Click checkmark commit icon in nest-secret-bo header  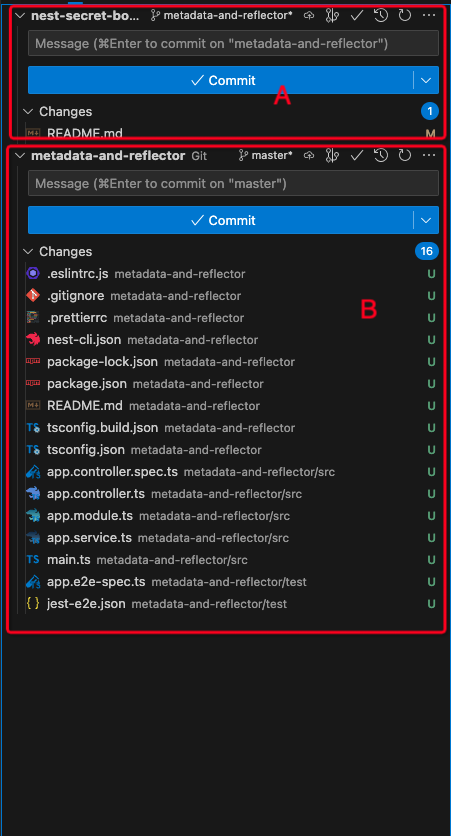pos(357,15)
